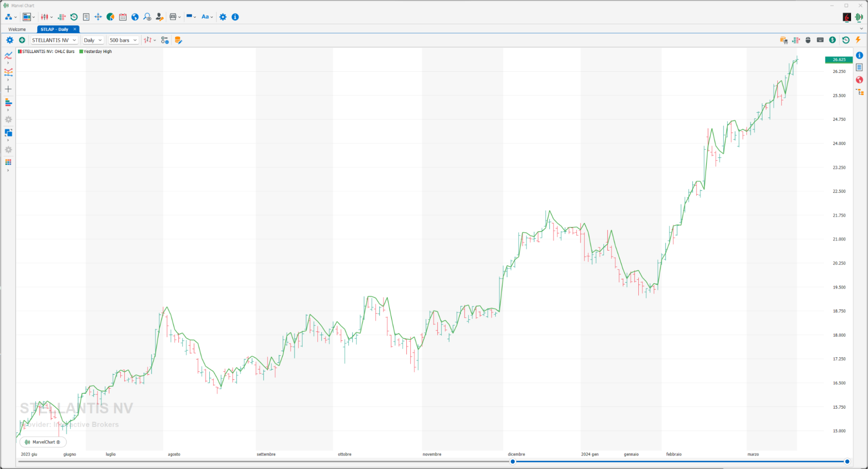Image resolution: width=868 pixels, height=469 pixels.
Task: Open the Daily timeframe dropdown
Action: (93, 40)
